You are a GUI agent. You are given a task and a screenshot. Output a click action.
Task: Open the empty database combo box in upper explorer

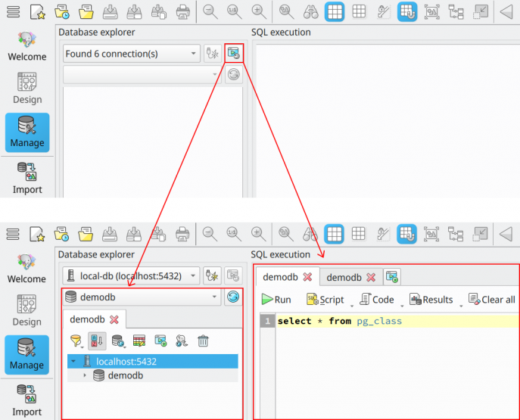point(142,75)
